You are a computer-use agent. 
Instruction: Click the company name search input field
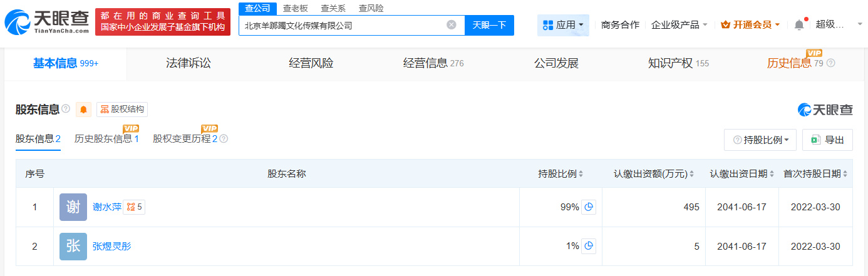coord(341,25)
